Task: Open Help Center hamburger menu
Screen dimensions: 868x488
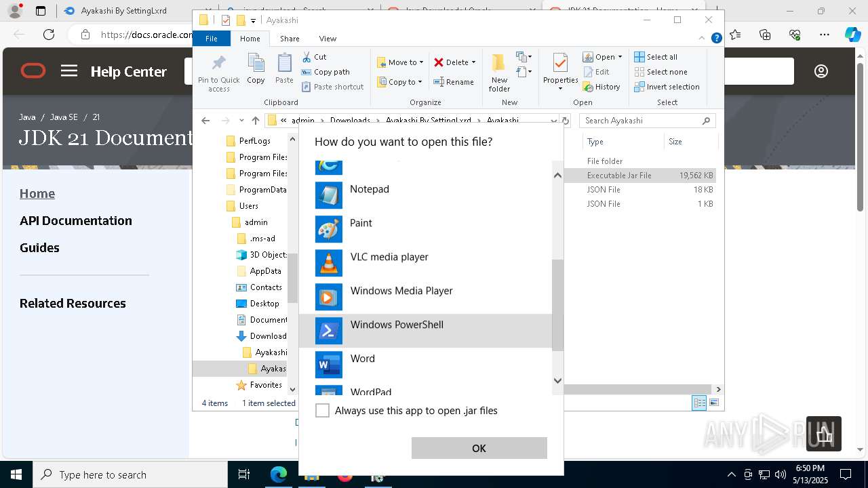Action: [69, 71]
